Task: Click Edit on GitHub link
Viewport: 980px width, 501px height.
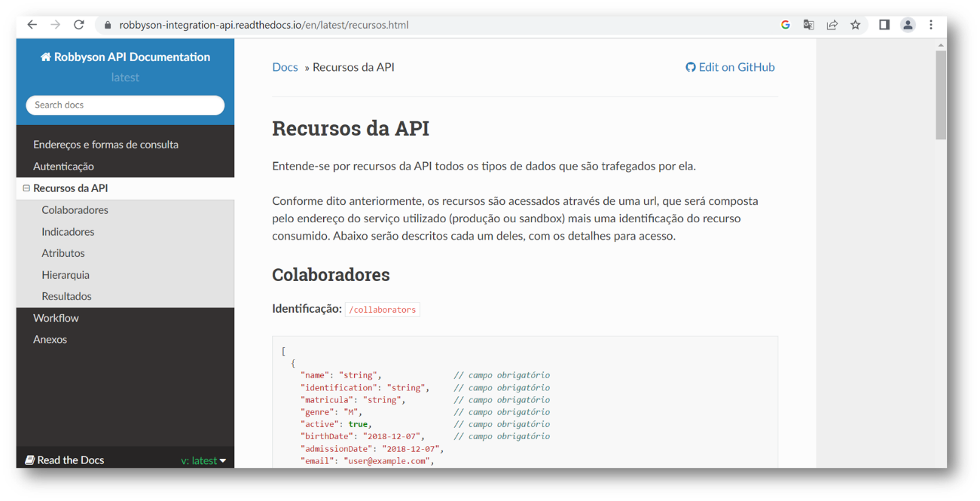Action: (x=730, y=67)
